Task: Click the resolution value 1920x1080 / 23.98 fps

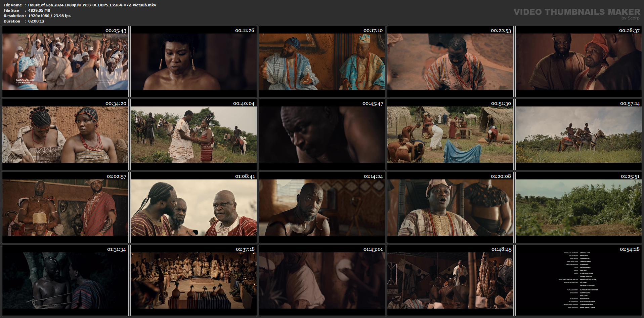Action: coord(49,16)
